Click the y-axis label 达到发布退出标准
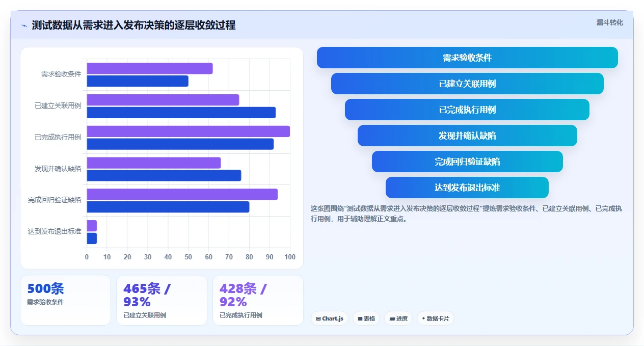This screenshot has width=644, height=346. pos(55,232)
